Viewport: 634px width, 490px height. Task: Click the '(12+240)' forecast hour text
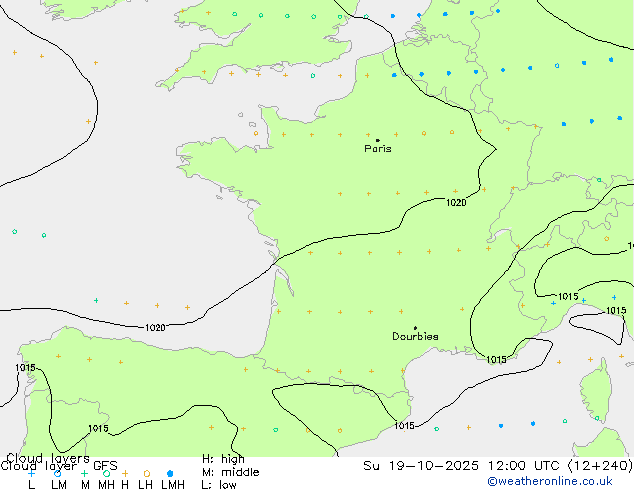pyautogui.click(x=600, y=466)
